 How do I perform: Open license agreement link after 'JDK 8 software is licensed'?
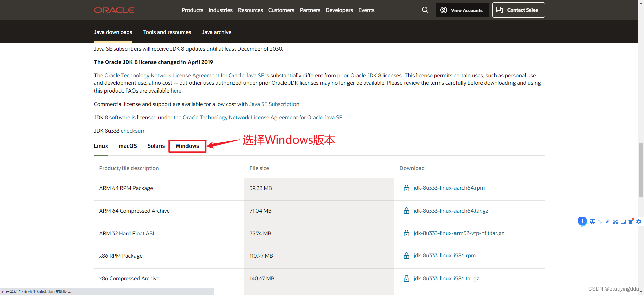pos(263,118)
